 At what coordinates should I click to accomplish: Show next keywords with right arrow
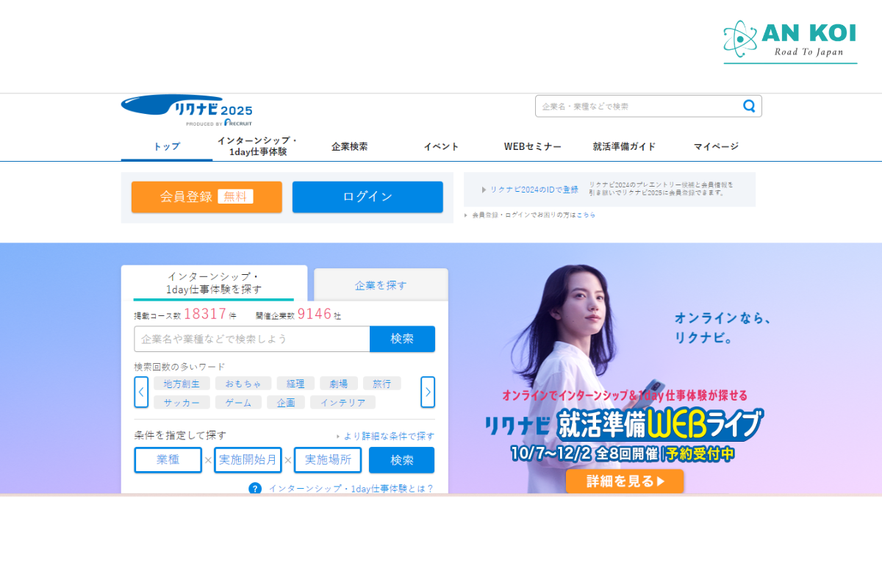pos(428,392)
